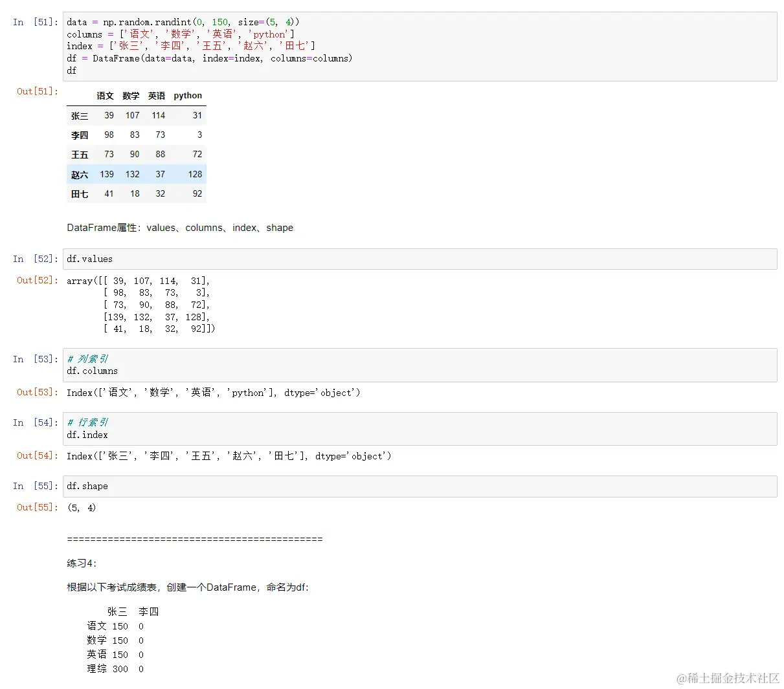Select the Out[55] prompt label

[x=38, y=507]
